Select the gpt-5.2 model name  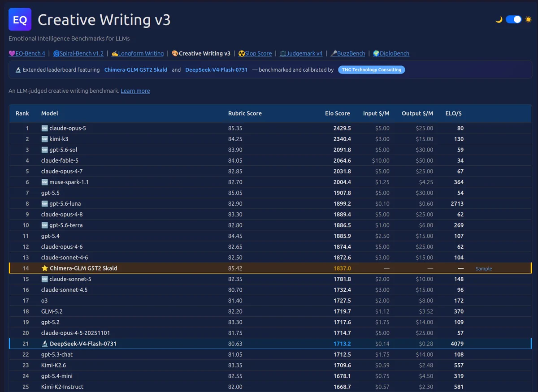pyautogui.click(x=50, y=322)
